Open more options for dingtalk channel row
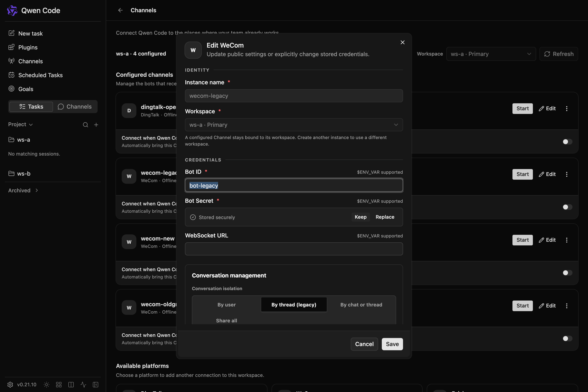Image resolution: width=588 pixels, height=392 pixels. pyautogui.click(x=567, y=108)
